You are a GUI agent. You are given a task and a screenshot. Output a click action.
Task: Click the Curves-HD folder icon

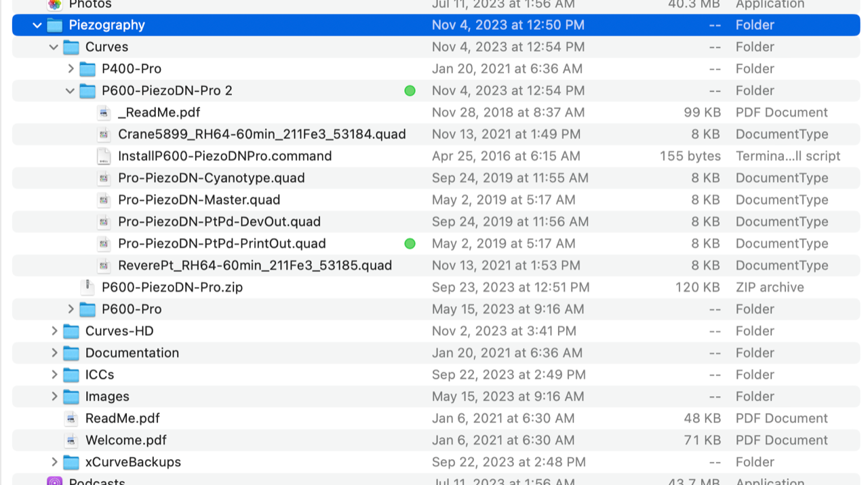coord(71,331)
